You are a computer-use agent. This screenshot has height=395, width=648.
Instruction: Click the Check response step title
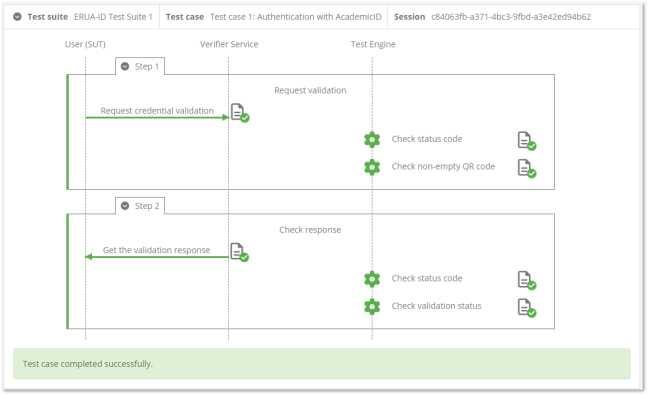310,230
